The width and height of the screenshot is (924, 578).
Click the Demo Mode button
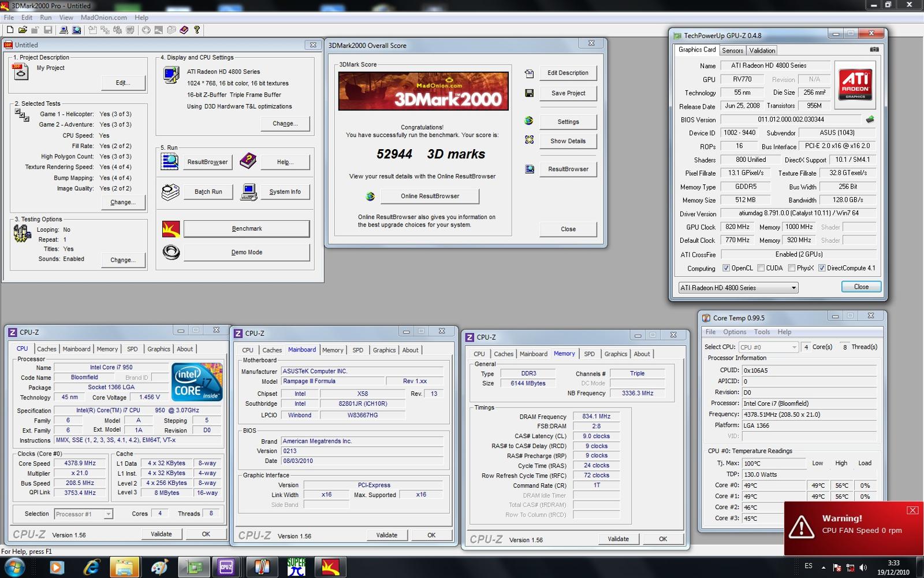coord(247,253)
